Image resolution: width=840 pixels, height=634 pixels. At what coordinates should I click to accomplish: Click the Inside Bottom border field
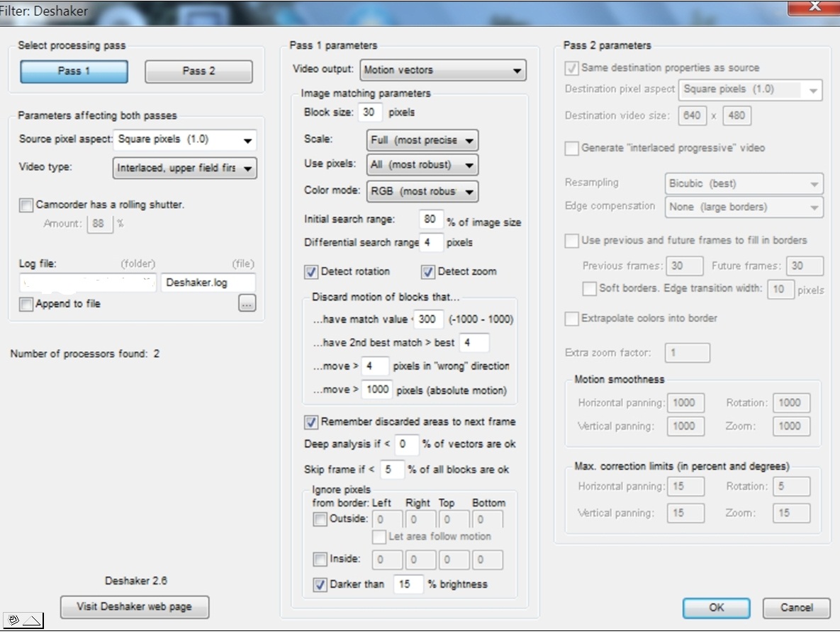[x=488, y=560]
